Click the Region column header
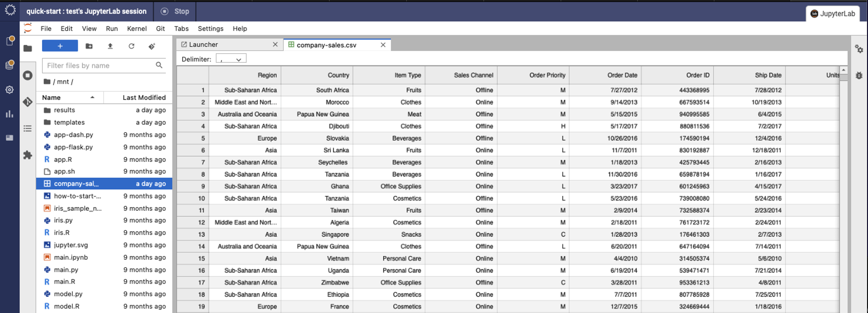The width and height of the screenshot is (868, 313). click(245, 75)
